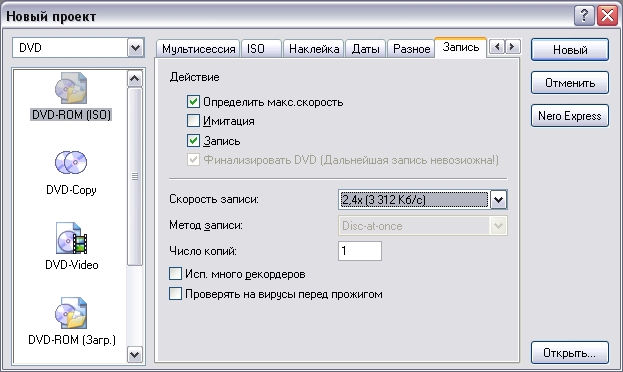Select the 2,4x (3 312 Кб/с) speed field

click(x=413, y=200)
